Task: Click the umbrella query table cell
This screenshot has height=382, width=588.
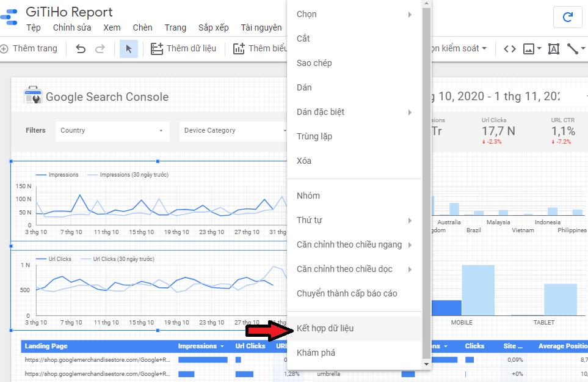Action: click(x=329, y=374)
